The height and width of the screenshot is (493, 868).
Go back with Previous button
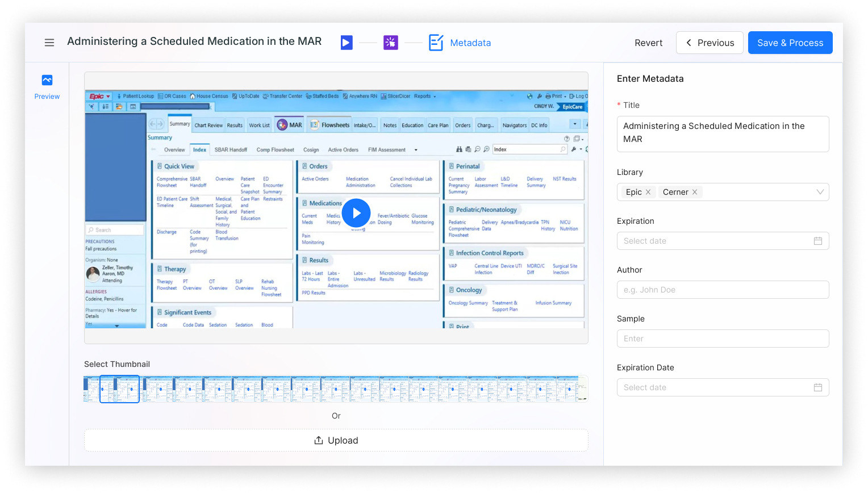710,43
